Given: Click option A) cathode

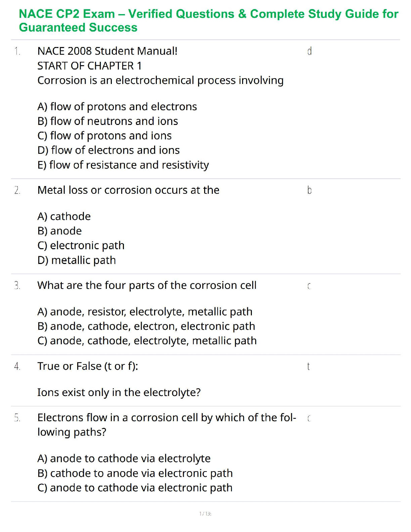Looking at the screenshot, I should click(64, 216).
